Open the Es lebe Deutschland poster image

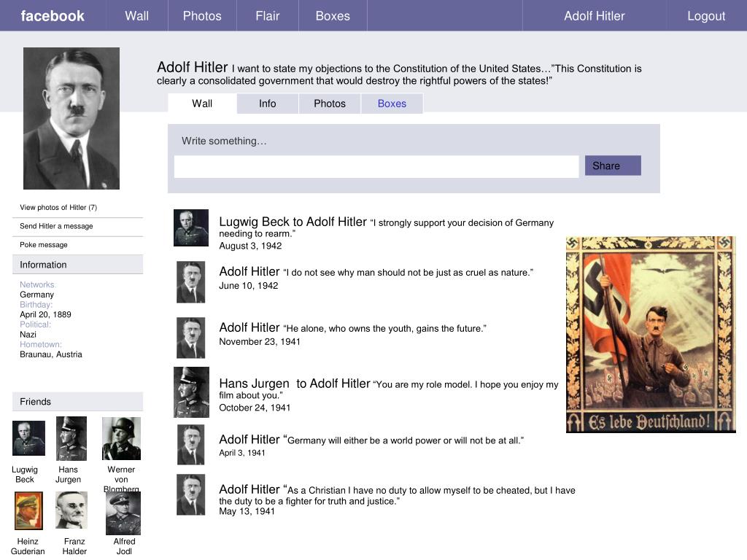[x=651, y=334]
